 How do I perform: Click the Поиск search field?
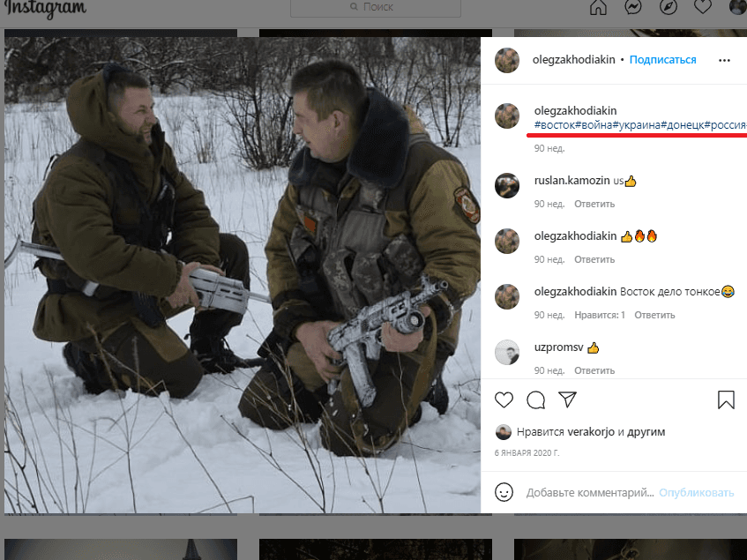pos(375,8)
